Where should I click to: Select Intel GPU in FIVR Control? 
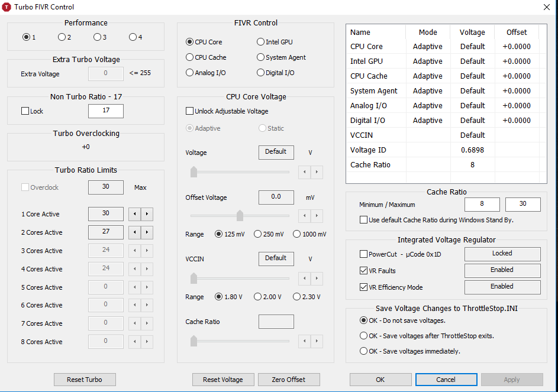(x=261, y=42)
